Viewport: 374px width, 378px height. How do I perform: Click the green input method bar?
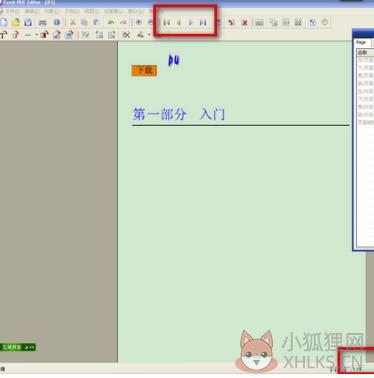18,347
